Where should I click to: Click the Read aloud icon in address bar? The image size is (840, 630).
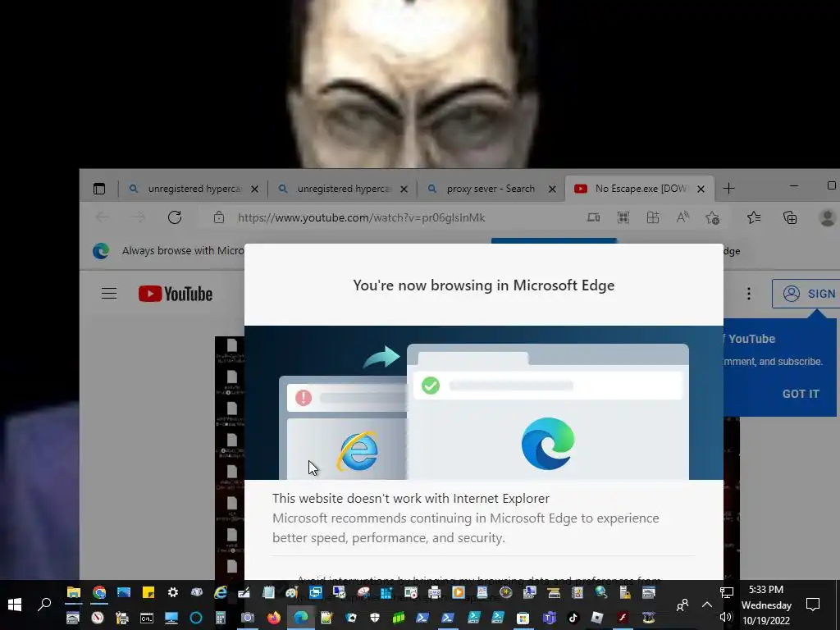point(682,217)
